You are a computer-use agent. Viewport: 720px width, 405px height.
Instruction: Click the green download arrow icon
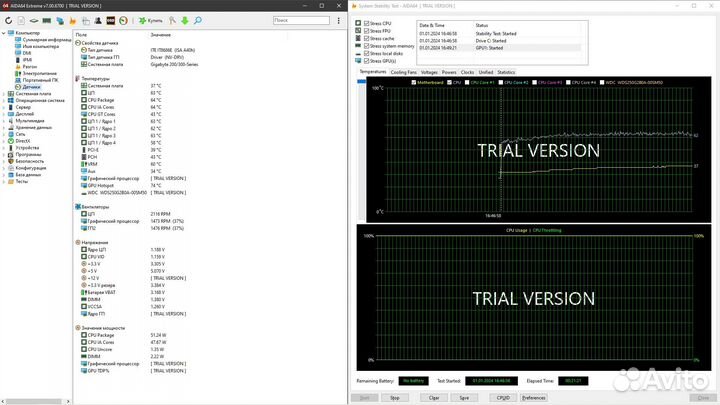[x=185, y=21]
